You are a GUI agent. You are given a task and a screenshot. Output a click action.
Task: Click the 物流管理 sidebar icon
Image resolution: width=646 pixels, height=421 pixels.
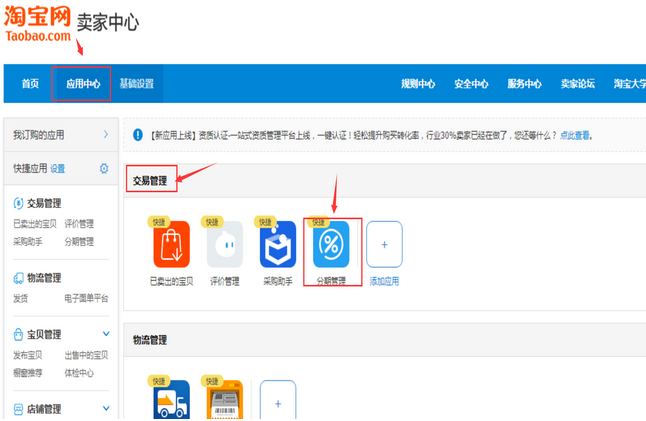pyautogui.click(x=18, y=278)
